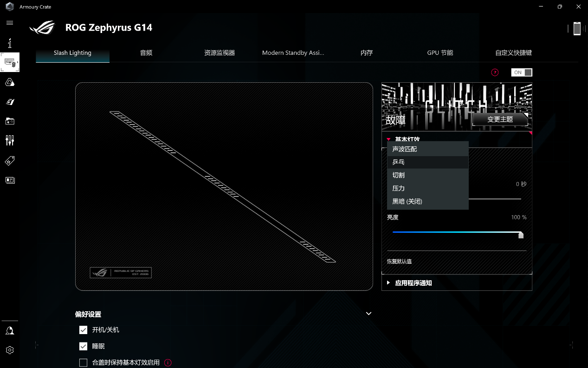Click the info icon beside lid-close lighting option
Viewport: 588px width, 368px height.
tap(168, 362)
